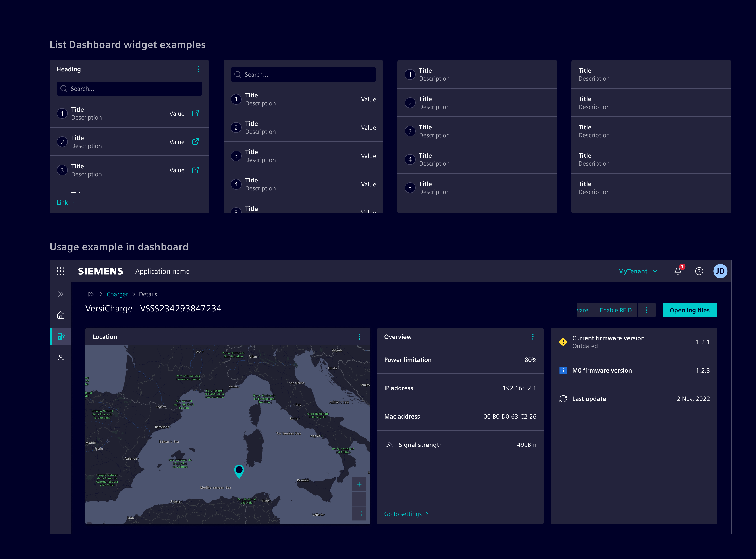Select Charger in the breadcrumb
This screenshot has width=756, height=559.
coord(117,294)
